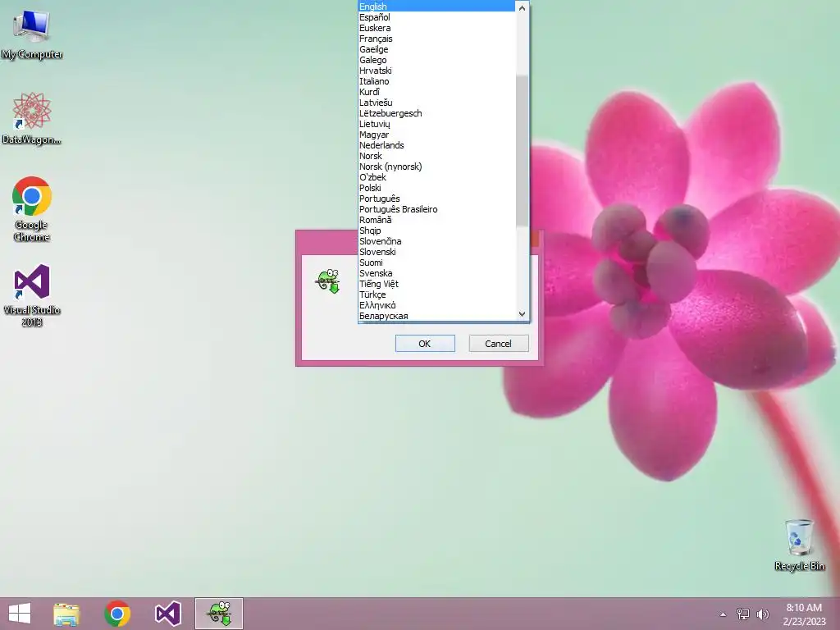Click Cancel in the installer language dialog

click(498, 344)
